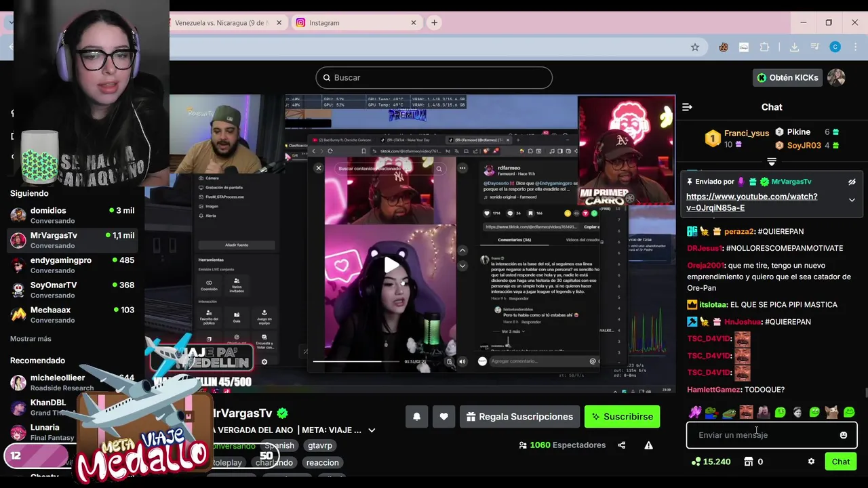Screen dimensions: 868x488
Task: Click the green Chat send button
Action: (841, 462)
